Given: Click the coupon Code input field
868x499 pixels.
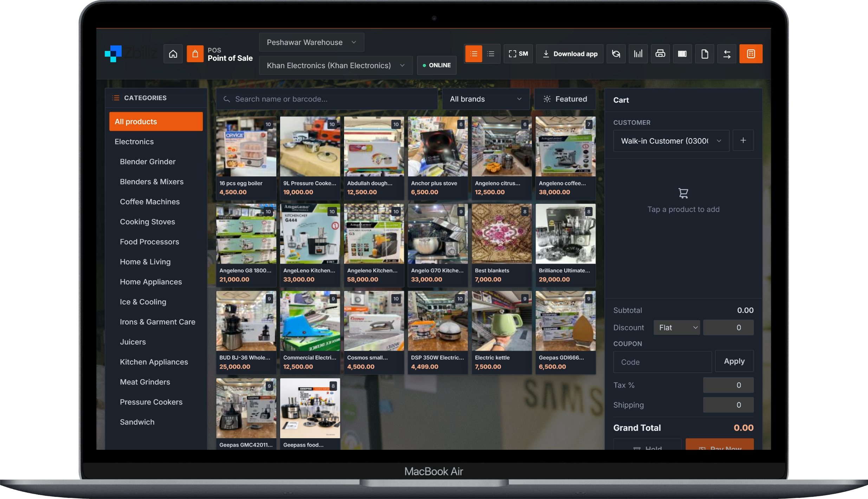Looking at the screenshot, I should (x=662, y=362).
